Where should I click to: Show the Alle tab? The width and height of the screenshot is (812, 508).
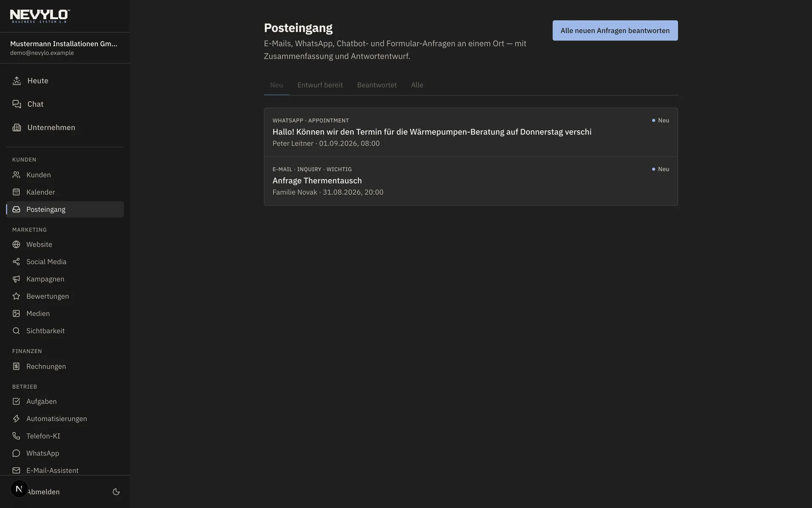[417, 85]
